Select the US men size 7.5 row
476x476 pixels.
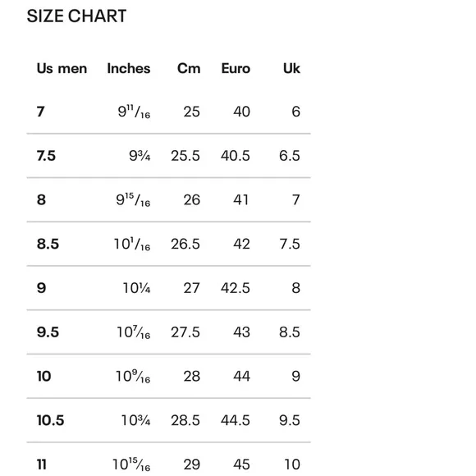point(168,156)
